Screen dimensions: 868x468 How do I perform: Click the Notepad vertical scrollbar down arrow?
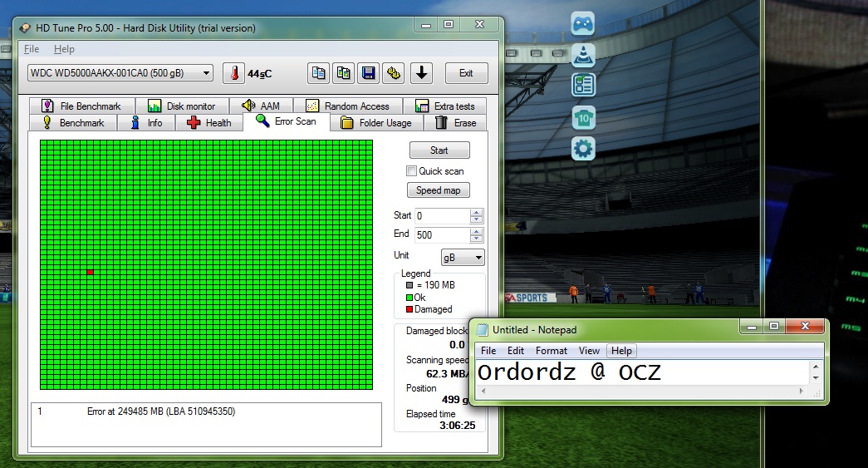coord(816,378)
